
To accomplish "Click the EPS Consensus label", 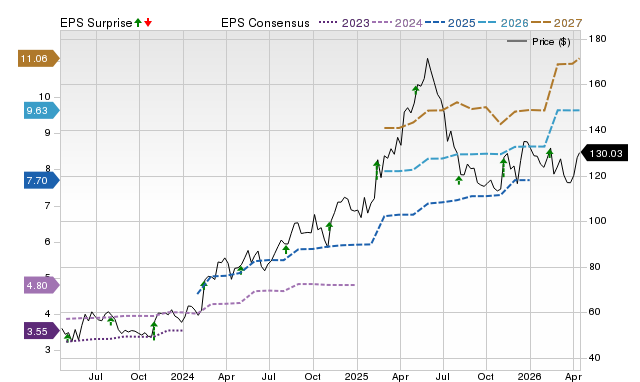I will point(265,23).
